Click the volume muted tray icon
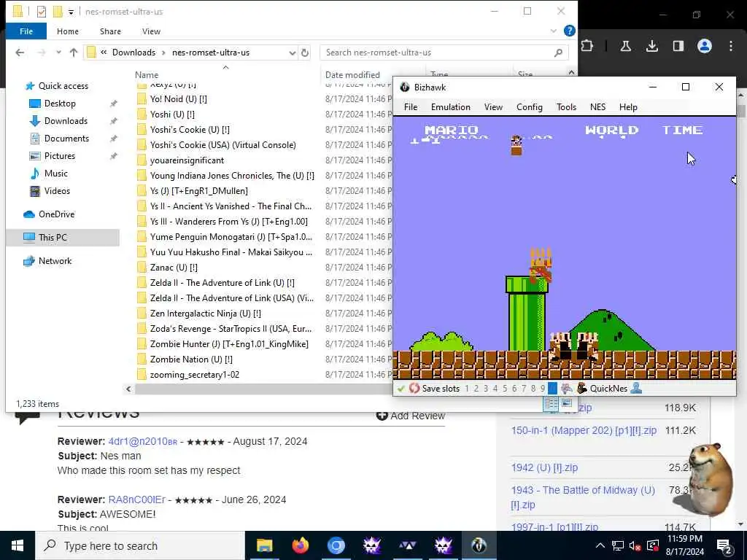 (x=635, y=545)
